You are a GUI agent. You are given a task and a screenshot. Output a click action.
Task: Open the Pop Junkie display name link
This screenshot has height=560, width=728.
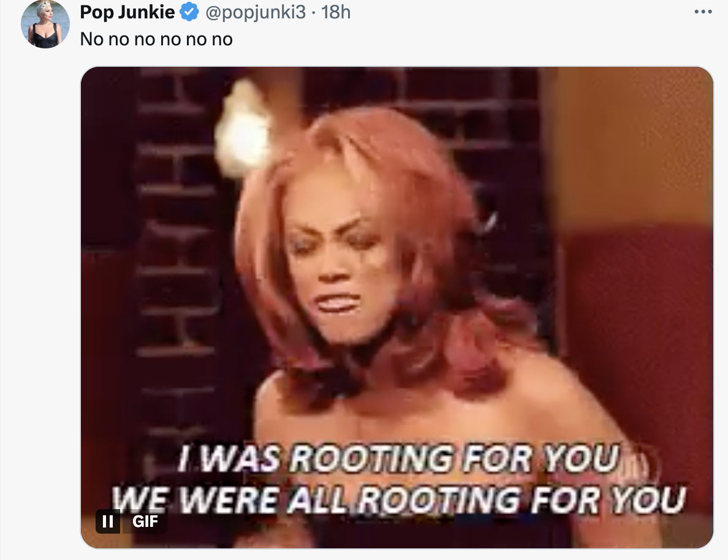click(127, 12)
